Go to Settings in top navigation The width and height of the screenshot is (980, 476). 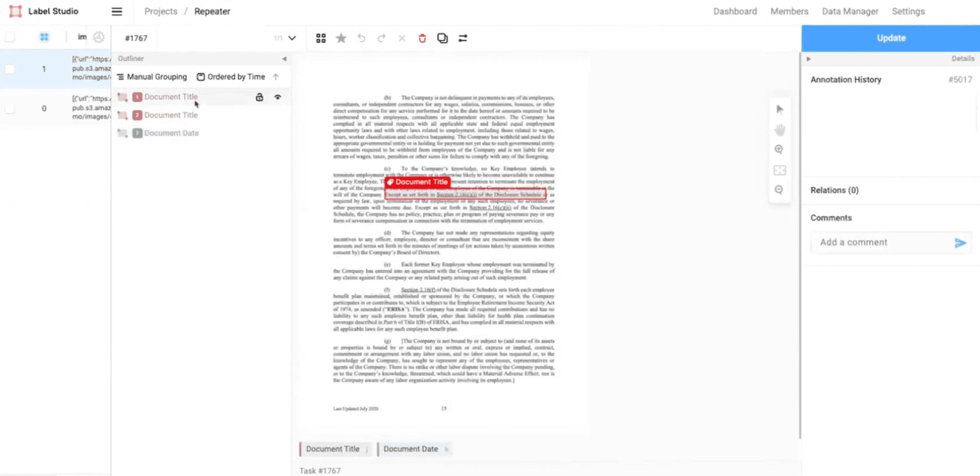point(908,11)
